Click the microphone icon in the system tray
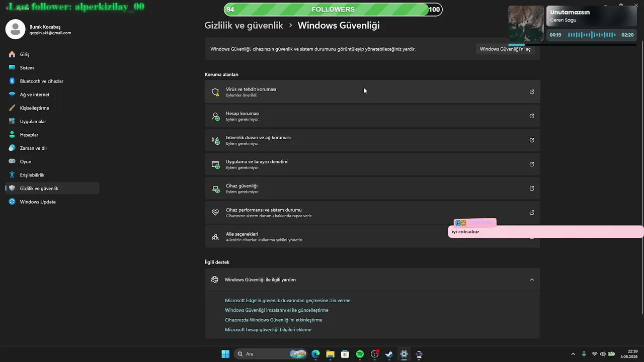Viewport: 644px width, 362px height. [584, 354]
